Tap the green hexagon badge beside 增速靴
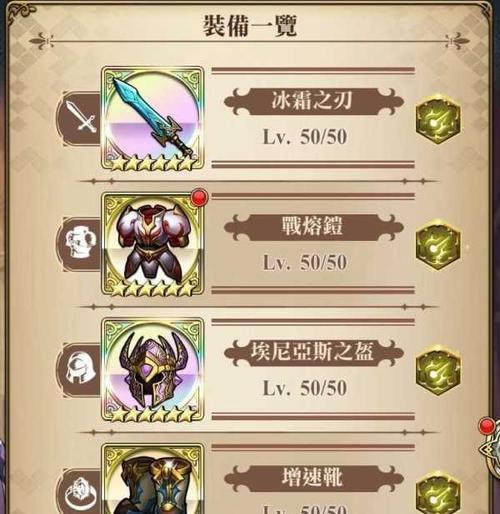 [438, 493]
